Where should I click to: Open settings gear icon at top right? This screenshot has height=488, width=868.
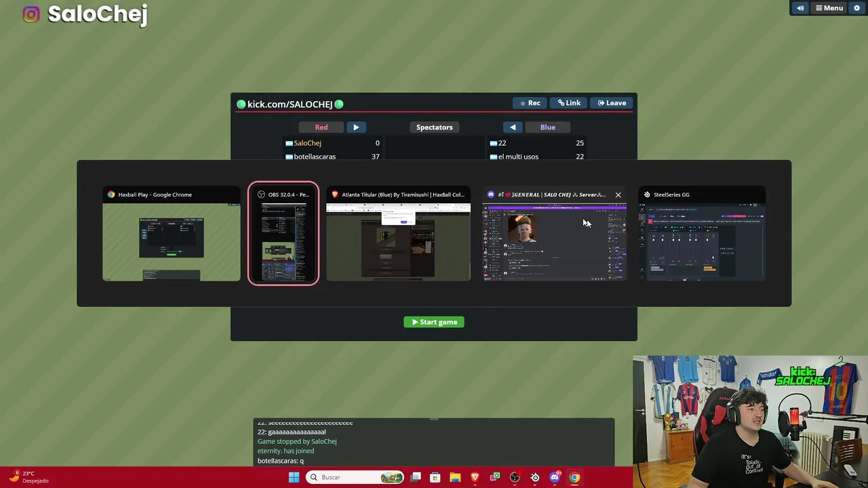click(857, 8)
